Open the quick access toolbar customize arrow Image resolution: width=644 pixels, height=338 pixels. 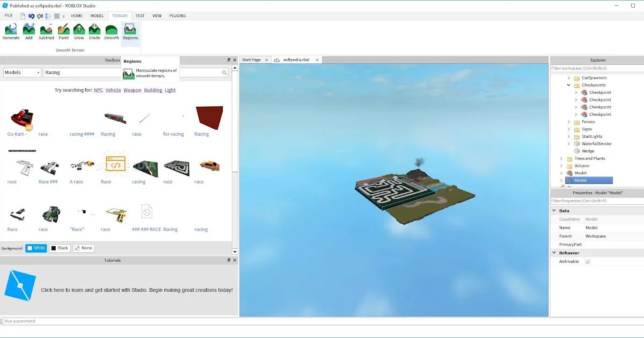(63, 17)
